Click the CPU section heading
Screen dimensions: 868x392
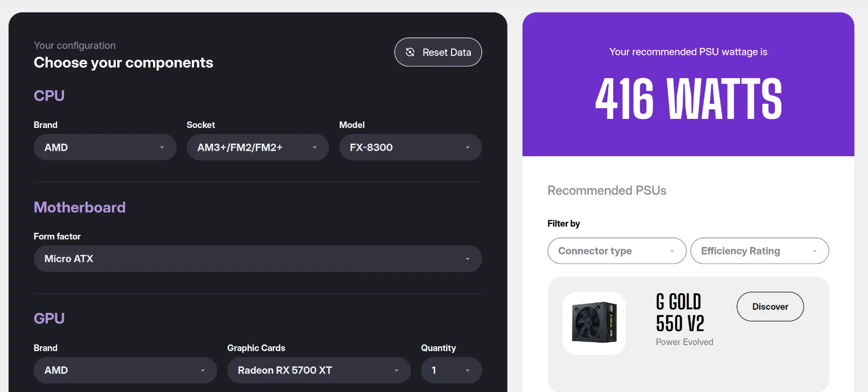tap(49, 96)
